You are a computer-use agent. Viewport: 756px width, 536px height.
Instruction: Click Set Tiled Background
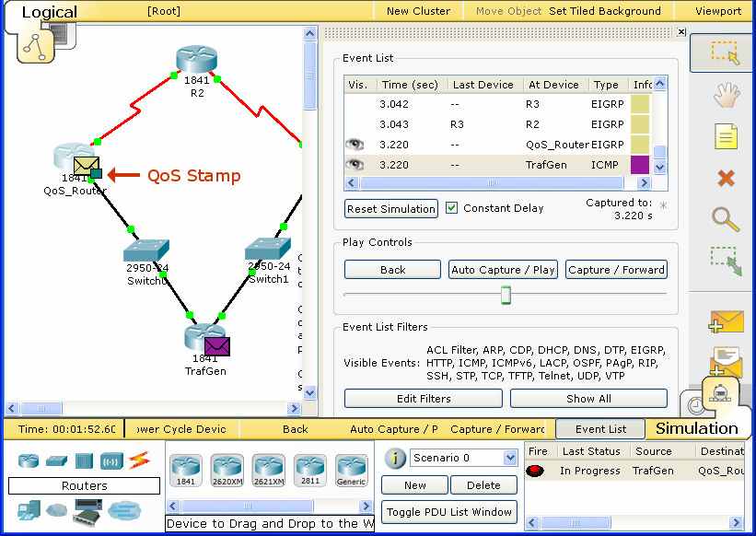[x=605, y=11]
